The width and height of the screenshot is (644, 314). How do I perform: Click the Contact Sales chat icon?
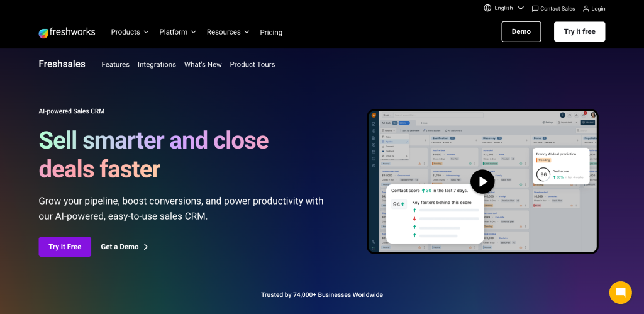tap(535, 9)
